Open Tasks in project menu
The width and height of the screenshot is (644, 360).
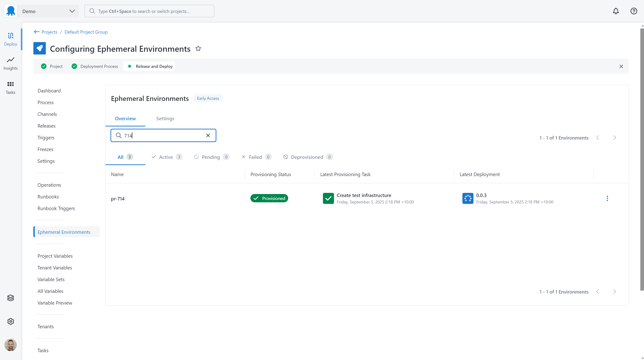click(43, 351)
